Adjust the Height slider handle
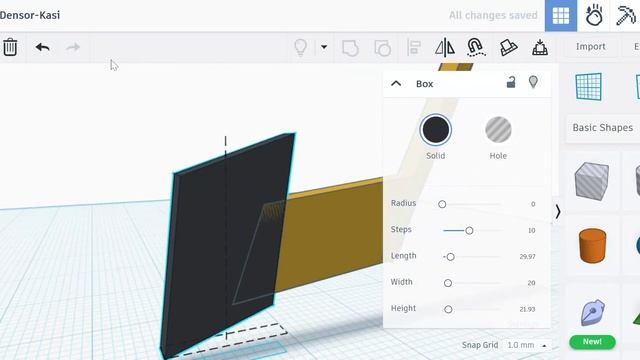The image size is (640, 360). point(448,309)
